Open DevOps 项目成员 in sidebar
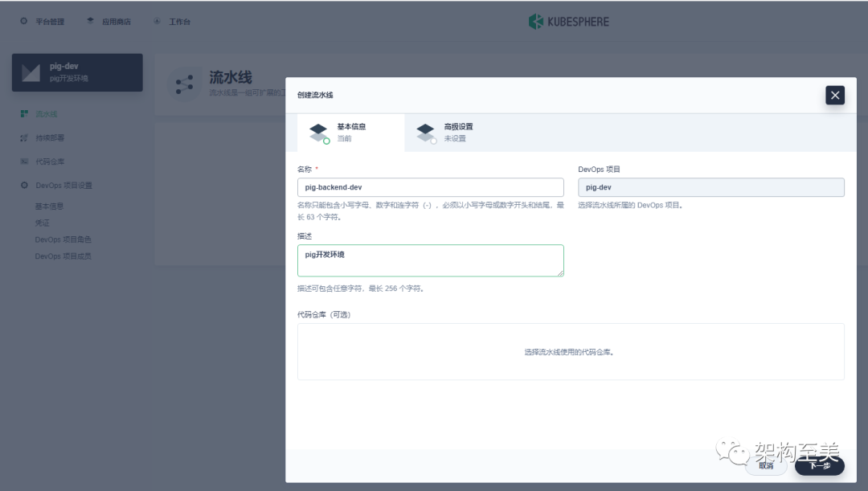Screen dimensions: 868x491 click(63, 256)
